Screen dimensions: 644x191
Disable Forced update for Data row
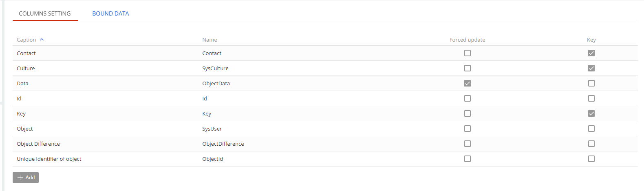click(468, 83)
